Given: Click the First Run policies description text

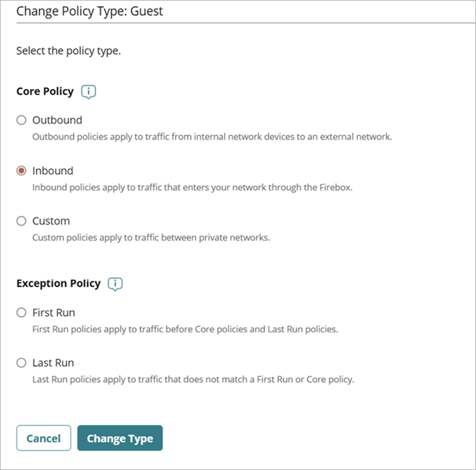Looking at the screenshot, I should click(x=185, y=329).
